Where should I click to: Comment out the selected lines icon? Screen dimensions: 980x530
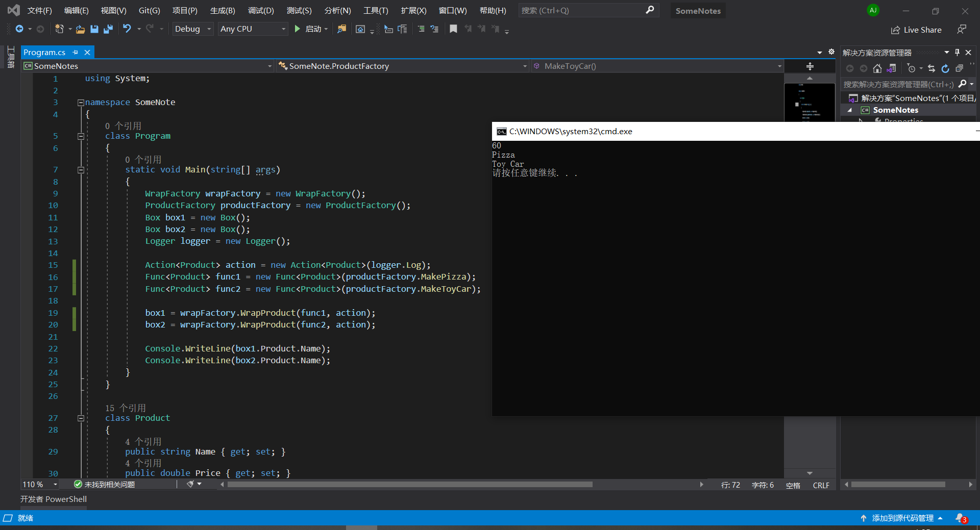pyautogui.click(x=421, y=29)
